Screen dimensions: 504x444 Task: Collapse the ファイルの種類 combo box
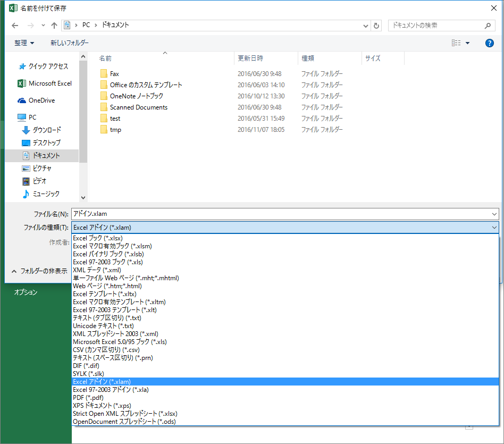pos(494,228)
